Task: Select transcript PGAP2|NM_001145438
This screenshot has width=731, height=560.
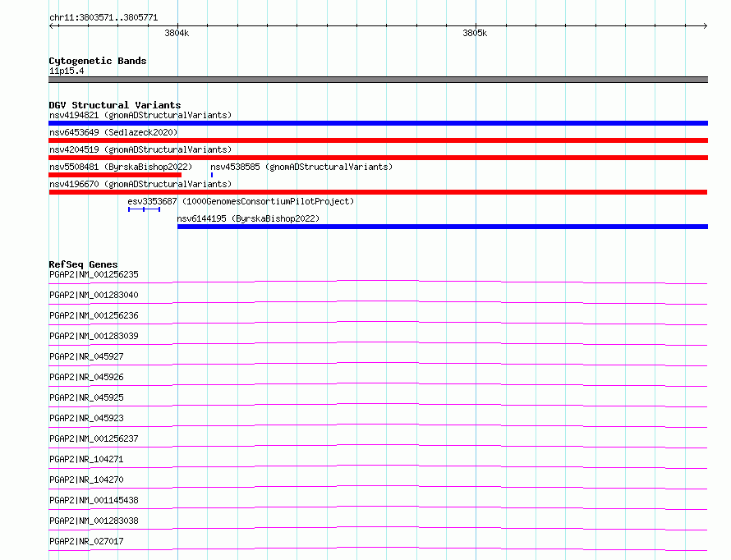Action: (94, 500)
